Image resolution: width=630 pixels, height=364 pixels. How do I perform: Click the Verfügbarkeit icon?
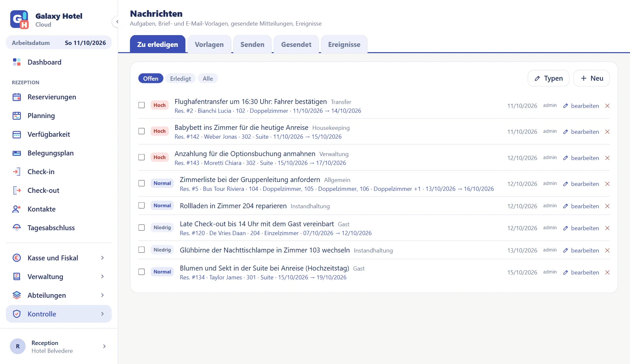pyautogui.click(x=17, y=134)
